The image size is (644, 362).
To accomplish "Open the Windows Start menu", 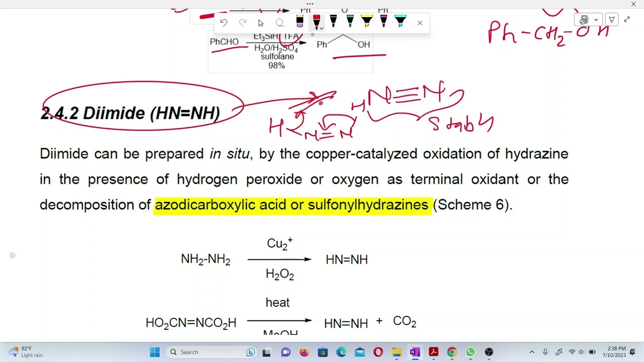I will click(154, 352).
